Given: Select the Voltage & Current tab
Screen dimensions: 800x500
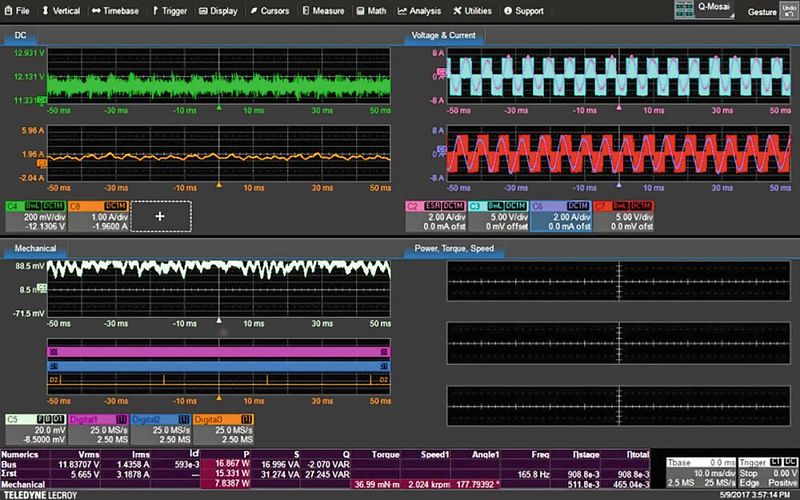Looking at the screenshot, I should point(444,36).
